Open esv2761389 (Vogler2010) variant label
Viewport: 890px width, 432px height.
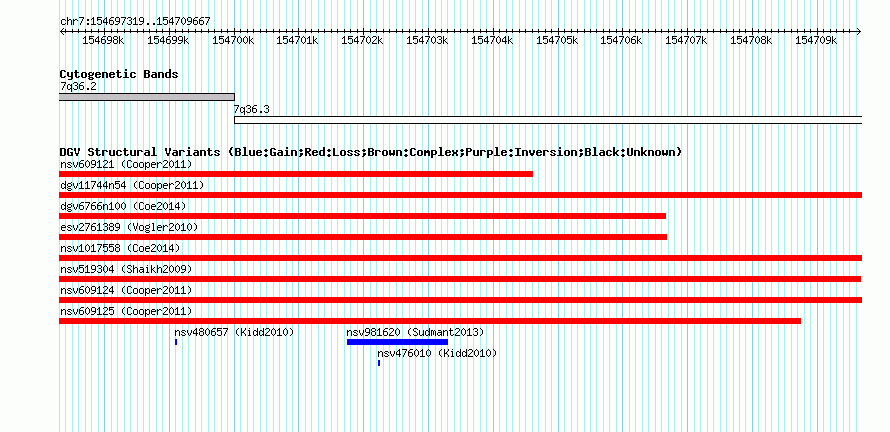[x=129, y=228]
